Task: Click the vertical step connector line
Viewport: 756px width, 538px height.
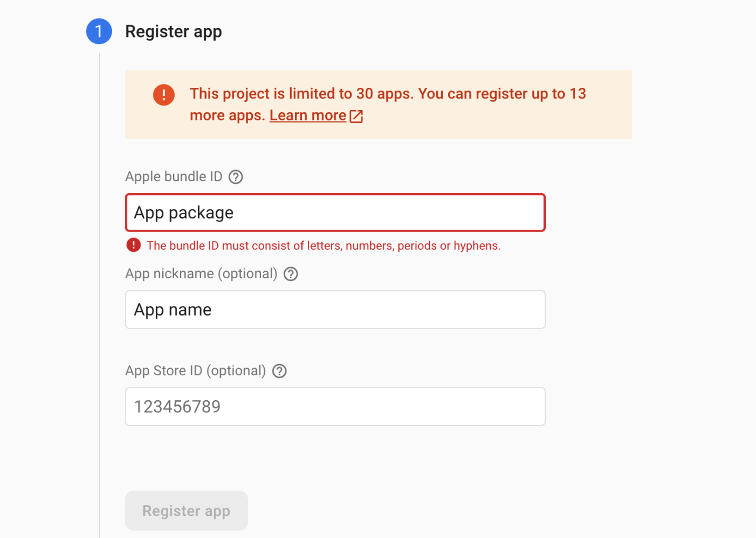Action: (99, 295)
